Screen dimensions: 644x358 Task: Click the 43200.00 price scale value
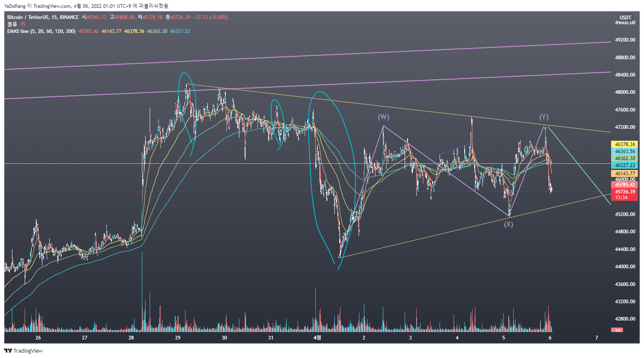[x=625, y=302]
